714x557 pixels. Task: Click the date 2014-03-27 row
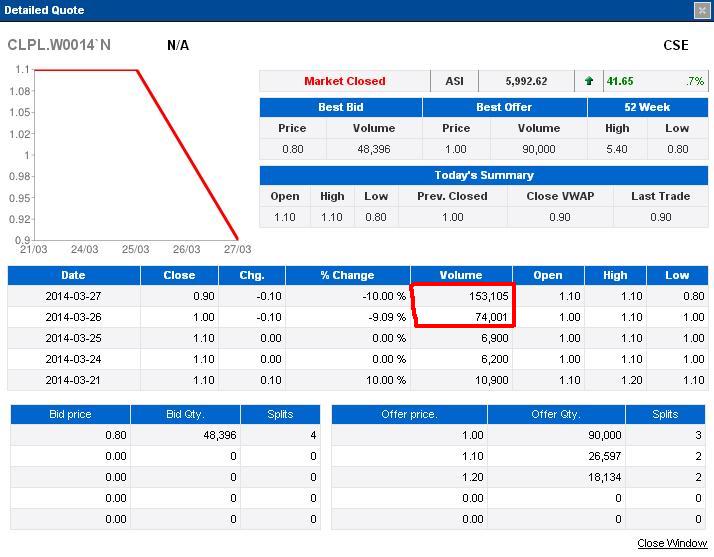(x=73, y=296)
